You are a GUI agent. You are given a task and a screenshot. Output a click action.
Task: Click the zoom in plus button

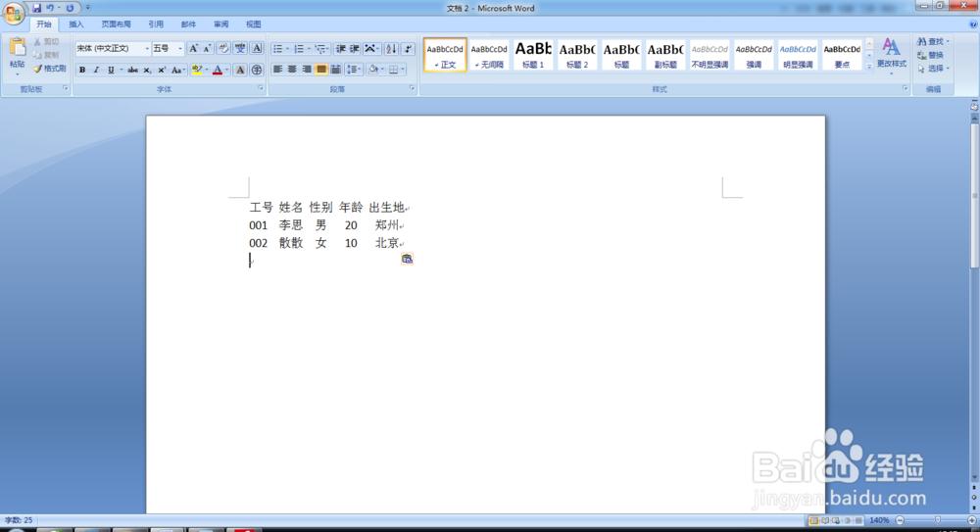coord(972,520)
